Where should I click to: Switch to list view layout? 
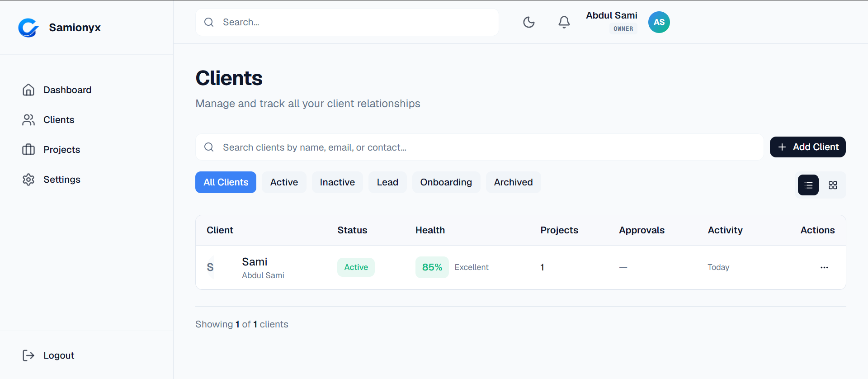808,185
